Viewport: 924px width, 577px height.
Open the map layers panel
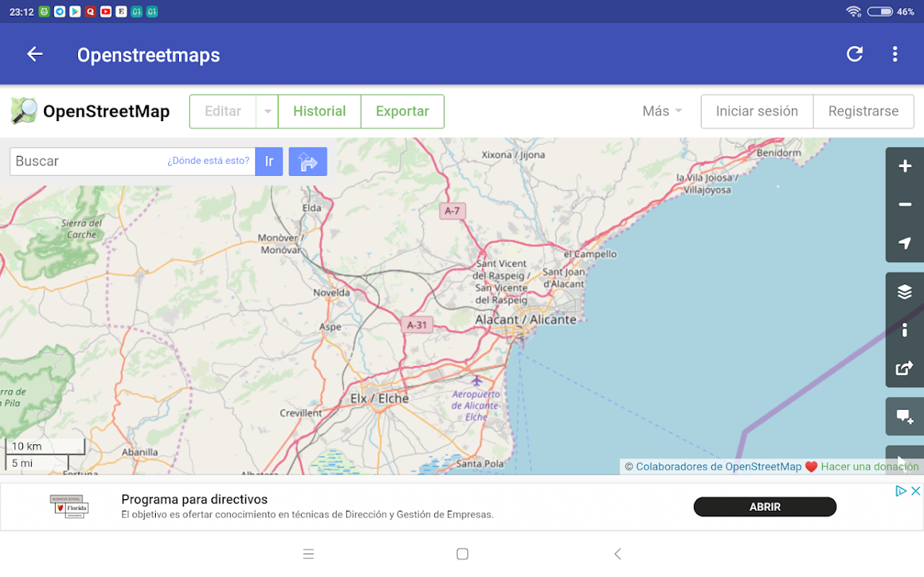905,292
